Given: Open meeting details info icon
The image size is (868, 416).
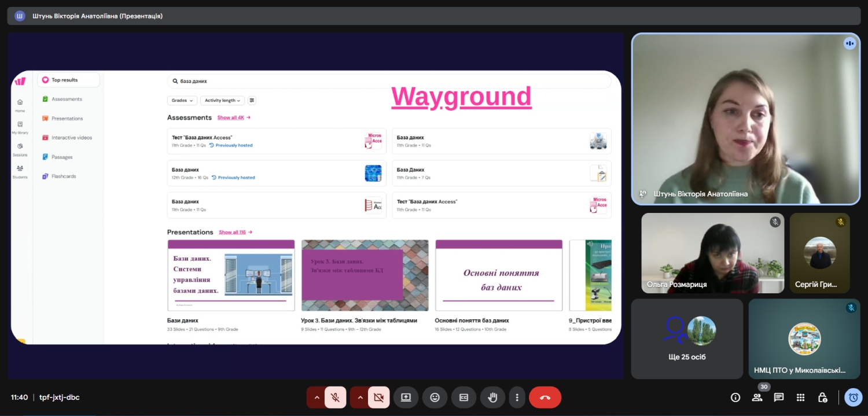Looking at the screenshot, I should [735, 397].
